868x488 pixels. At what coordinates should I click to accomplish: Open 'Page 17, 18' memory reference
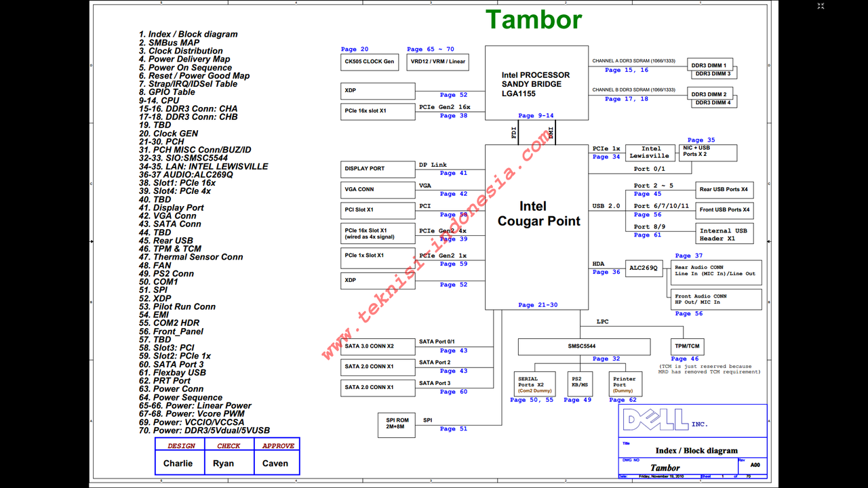(627, 99)
